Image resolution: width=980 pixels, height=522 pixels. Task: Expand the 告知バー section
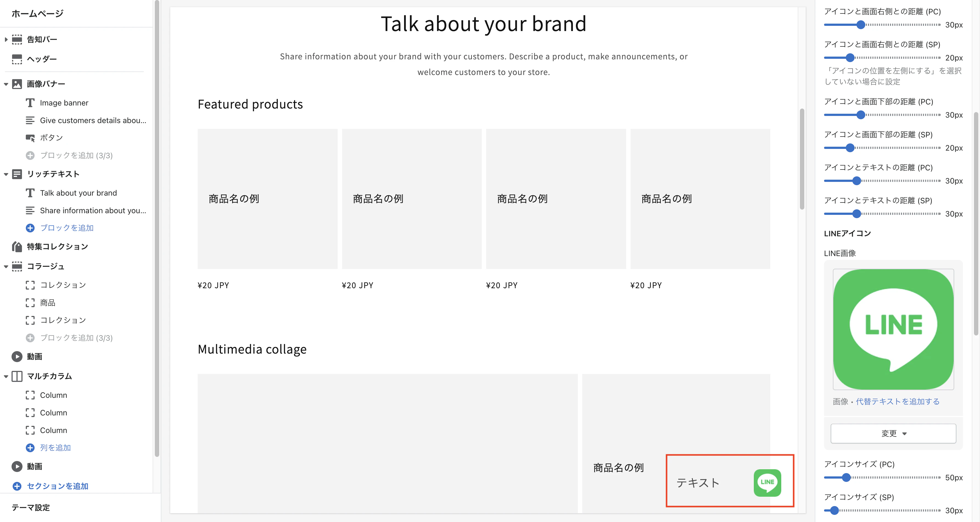[6, 39]
